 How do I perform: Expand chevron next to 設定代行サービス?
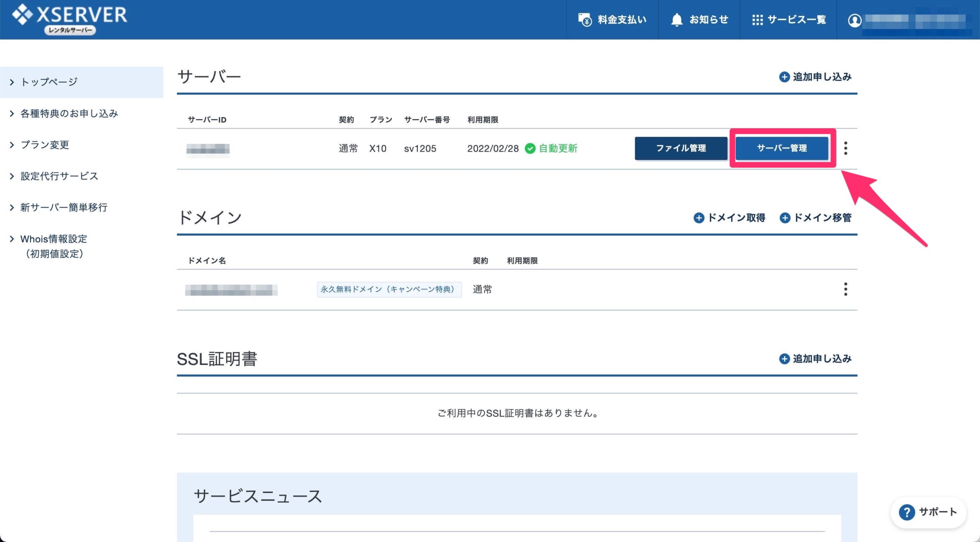coord(12,177)
